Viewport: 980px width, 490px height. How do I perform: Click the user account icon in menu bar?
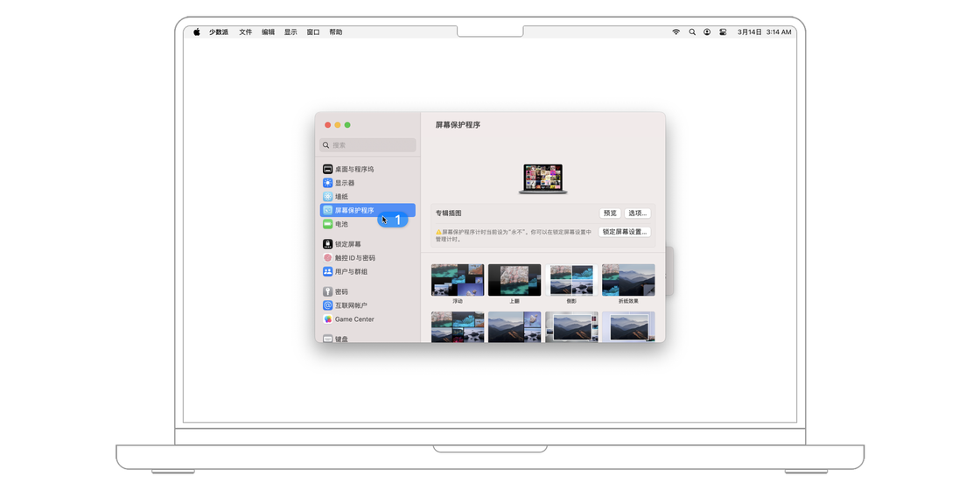pos(707,31)
